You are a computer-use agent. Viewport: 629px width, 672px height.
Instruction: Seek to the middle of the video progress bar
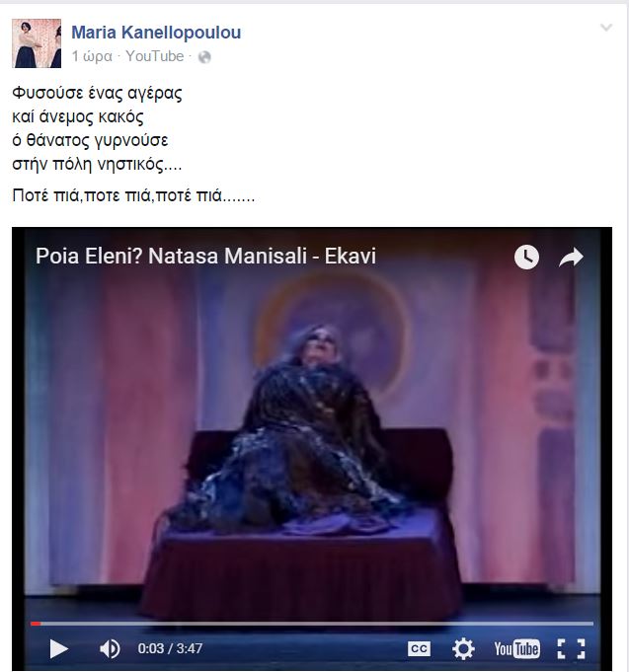[312, 624]
